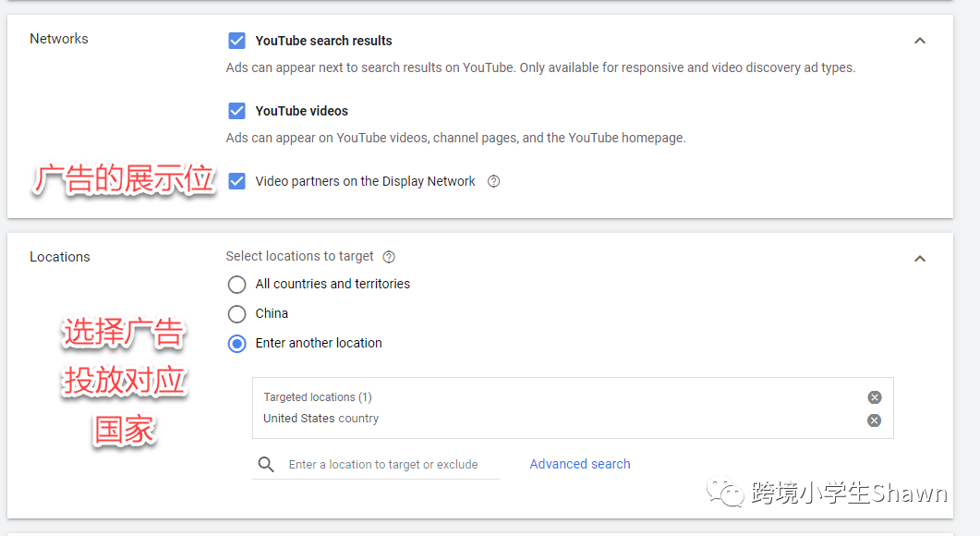Select All countries and territories option

[237, 285]
